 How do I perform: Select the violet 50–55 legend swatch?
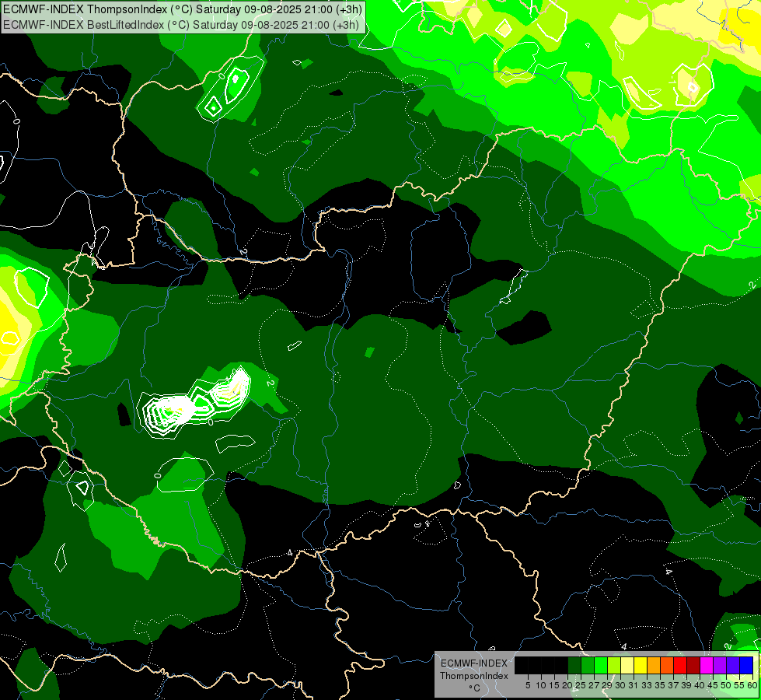[733, 665]
